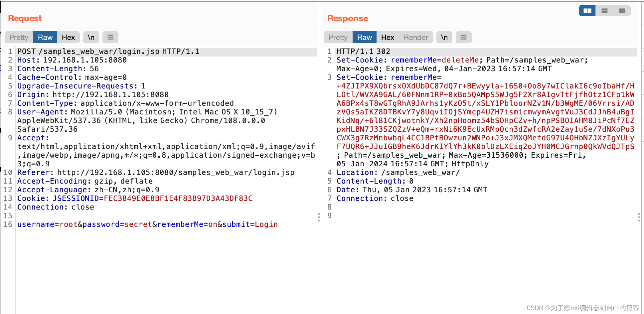Screen dimensions: 644x314
Task: Click the Origin header line
Action: (93, 95)
